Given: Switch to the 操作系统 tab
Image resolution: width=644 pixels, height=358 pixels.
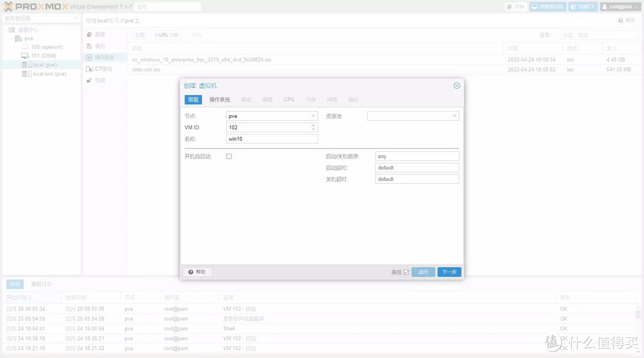Looking at the screenshot, I should pyautogui.click(x=219, y=99).
